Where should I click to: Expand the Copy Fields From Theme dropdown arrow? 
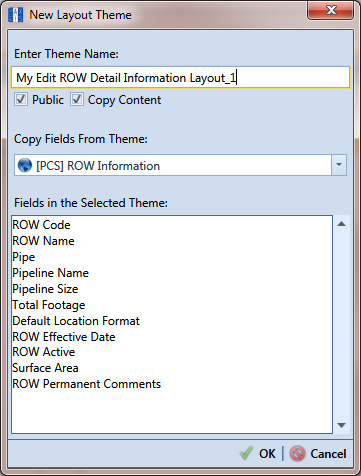[x=339, y=165]
